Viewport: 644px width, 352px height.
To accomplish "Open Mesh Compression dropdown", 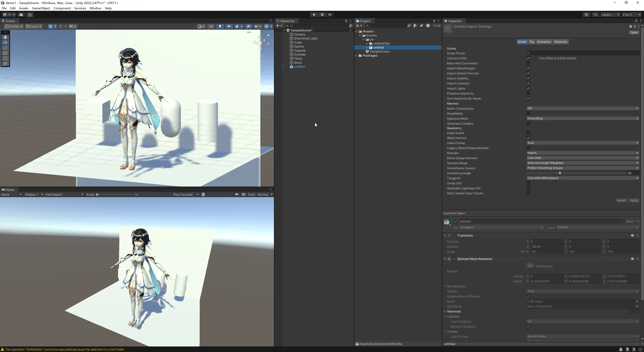I will [583, 108].
